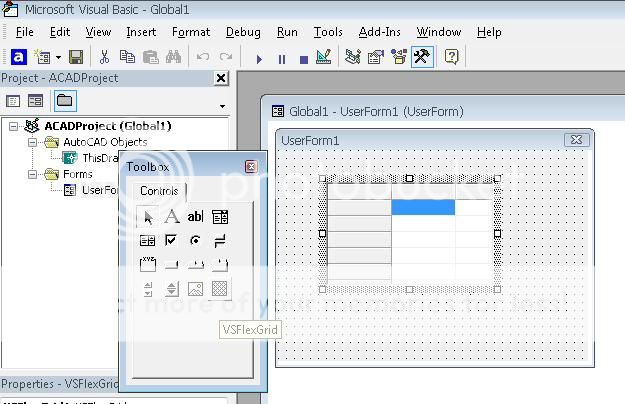This screenshot has width=625, height=404.
Task: Select the OptionButton control tool
Action: click(195, 241)
